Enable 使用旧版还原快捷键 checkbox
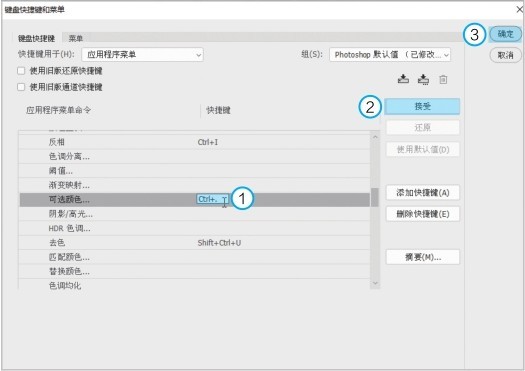This screenshot has width=525, height=371. (x=21, y=71)
